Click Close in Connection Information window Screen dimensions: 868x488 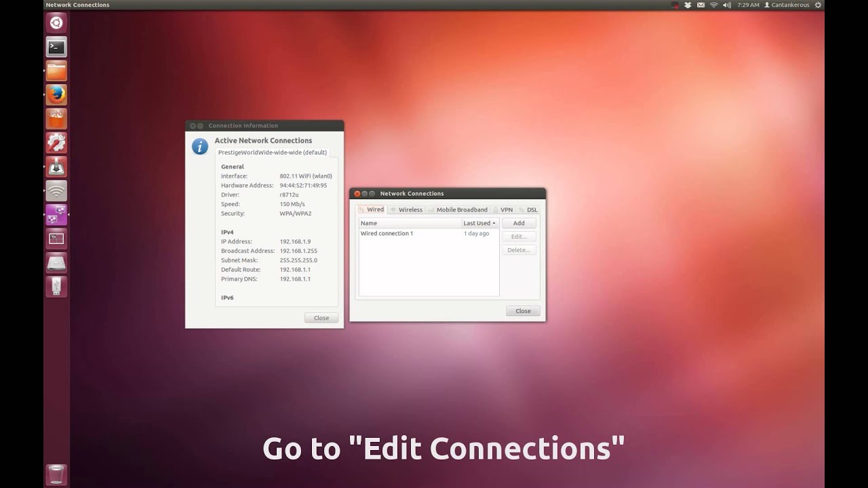(x=321, y=318)
